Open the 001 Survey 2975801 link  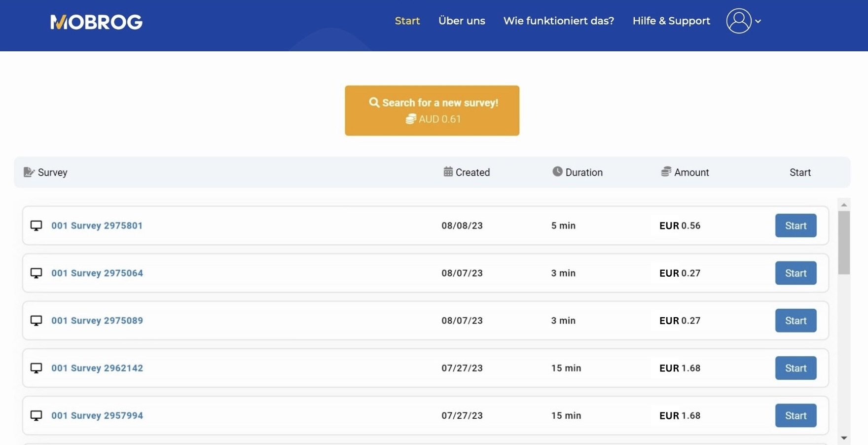(97, 225)
